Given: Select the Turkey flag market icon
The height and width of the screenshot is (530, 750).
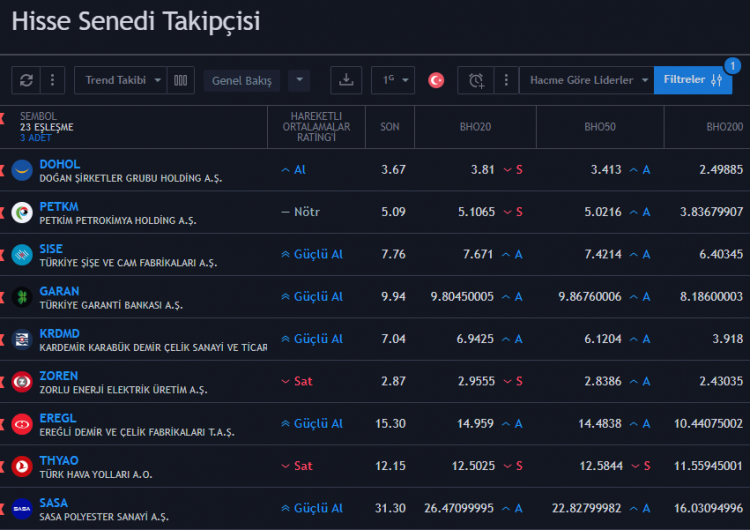Looking at the screenshot, I should click(436, 80).
